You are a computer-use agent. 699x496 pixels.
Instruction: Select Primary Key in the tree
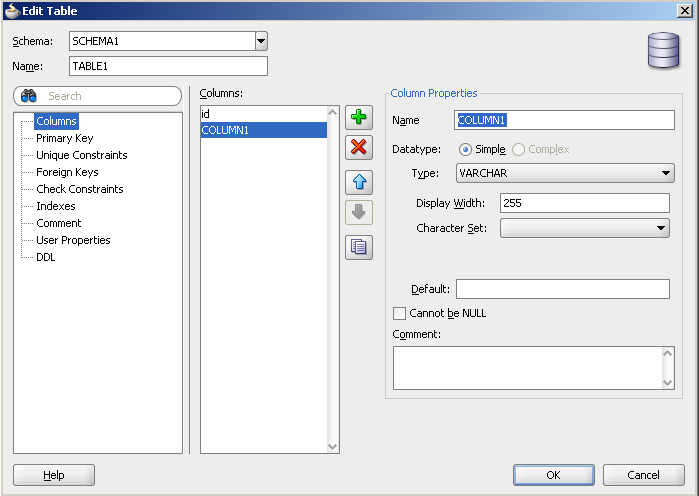[64, 138]
